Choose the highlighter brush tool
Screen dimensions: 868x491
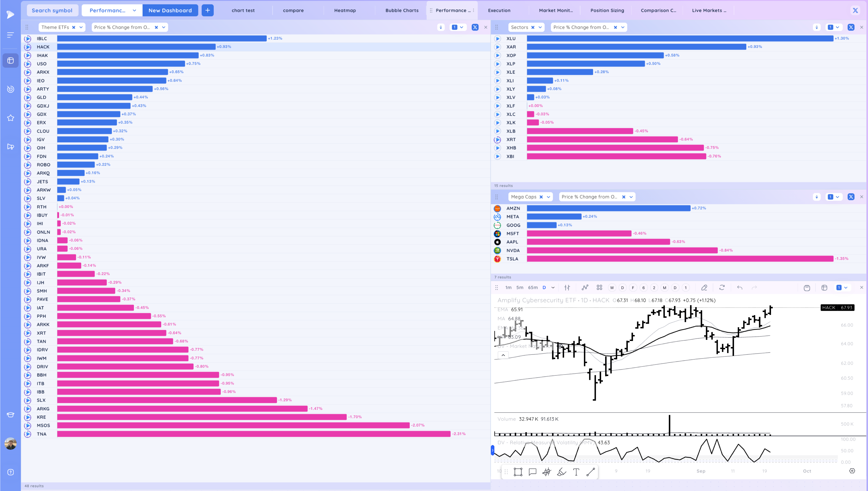561,472
